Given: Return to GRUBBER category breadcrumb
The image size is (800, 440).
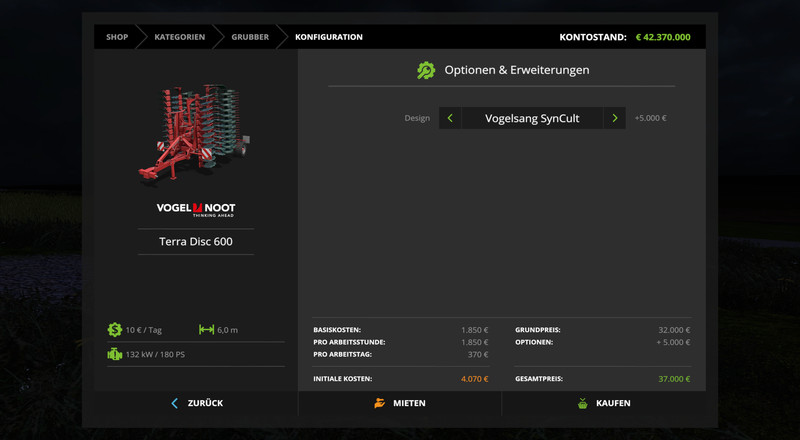Looking at the screenshot, I should click(x=250, y=37).
